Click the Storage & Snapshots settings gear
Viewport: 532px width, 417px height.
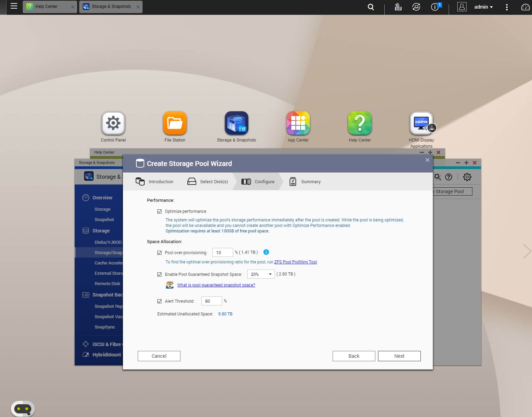[x=467, y=177]
